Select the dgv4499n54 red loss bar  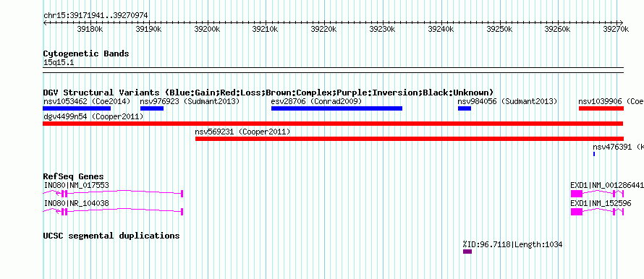click(333, 124)
